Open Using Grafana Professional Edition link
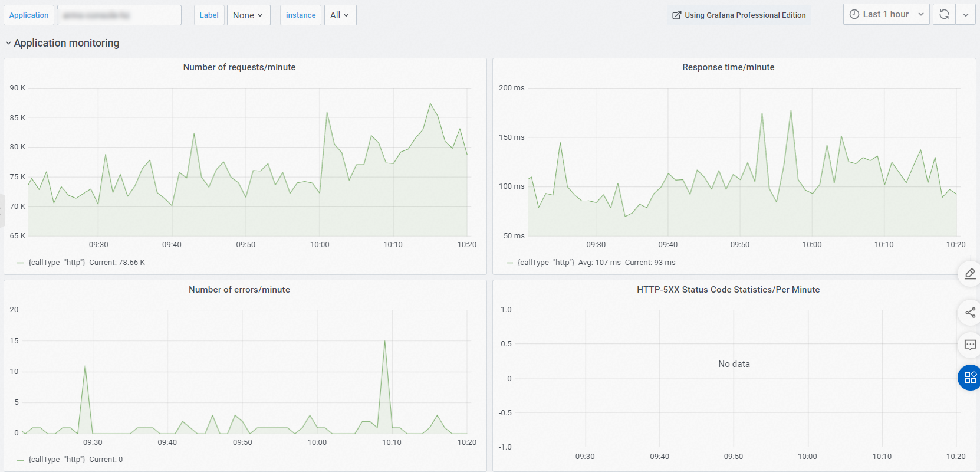This screenshot has height=472, width=980. (739, 15)
